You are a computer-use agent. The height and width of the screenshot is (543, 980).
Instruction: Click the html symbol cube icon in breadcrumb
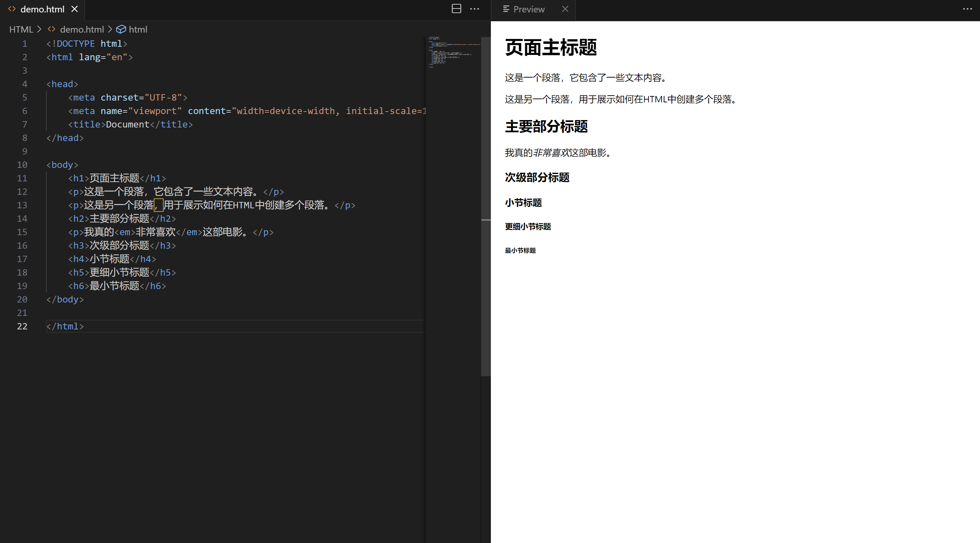pos(121,29)
